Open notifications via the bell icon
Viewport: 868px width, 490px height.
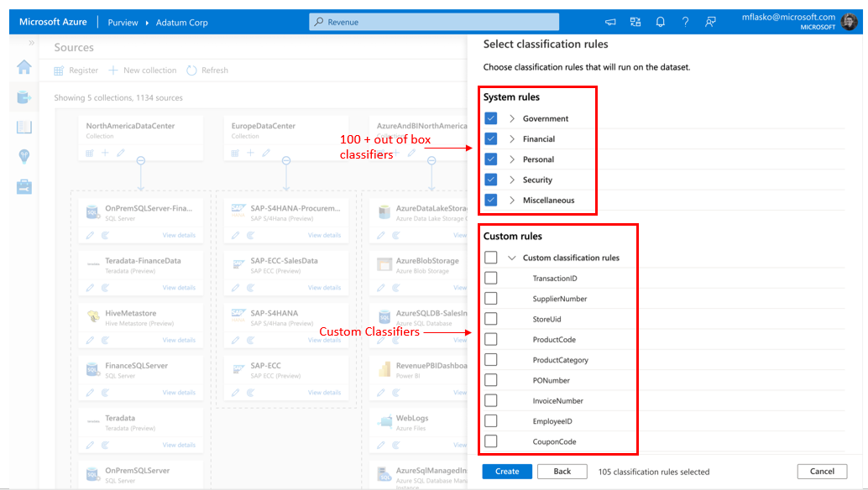[661, 20]
